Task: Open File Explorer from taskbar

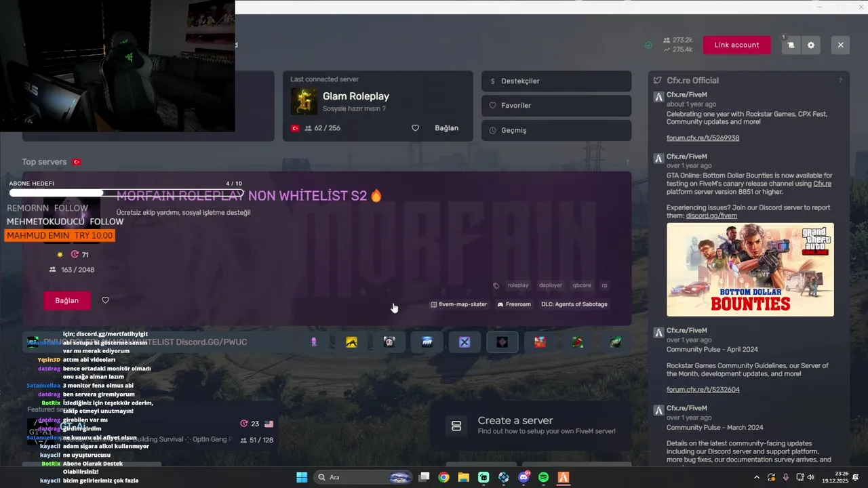Action: [463, 477]
